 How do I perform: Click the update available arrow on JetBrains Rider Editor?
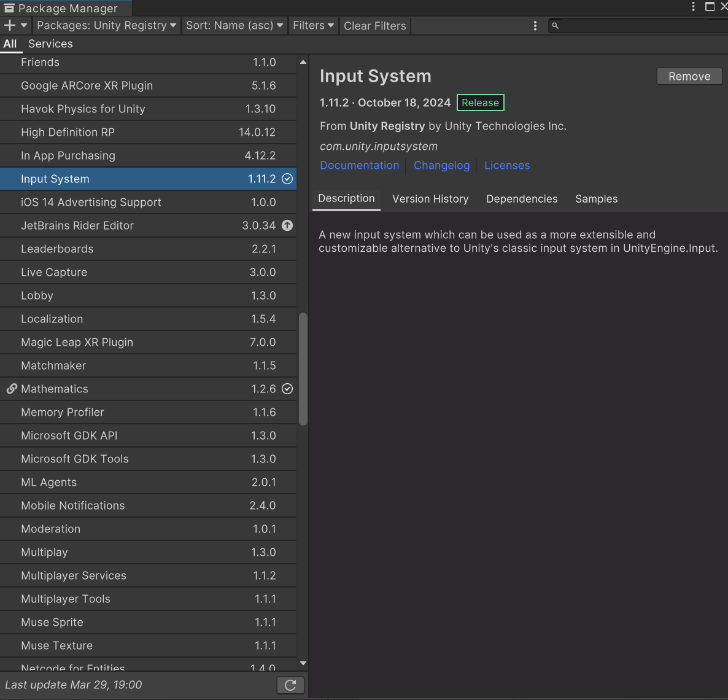click(287, 225)
